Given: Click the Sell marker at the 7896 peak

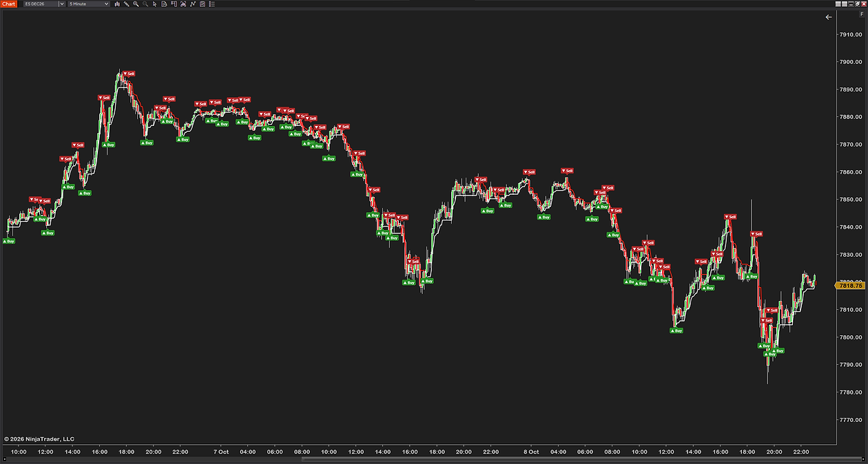Looking at the screenshot, I should pyautogui.click(x=129, y=74).
